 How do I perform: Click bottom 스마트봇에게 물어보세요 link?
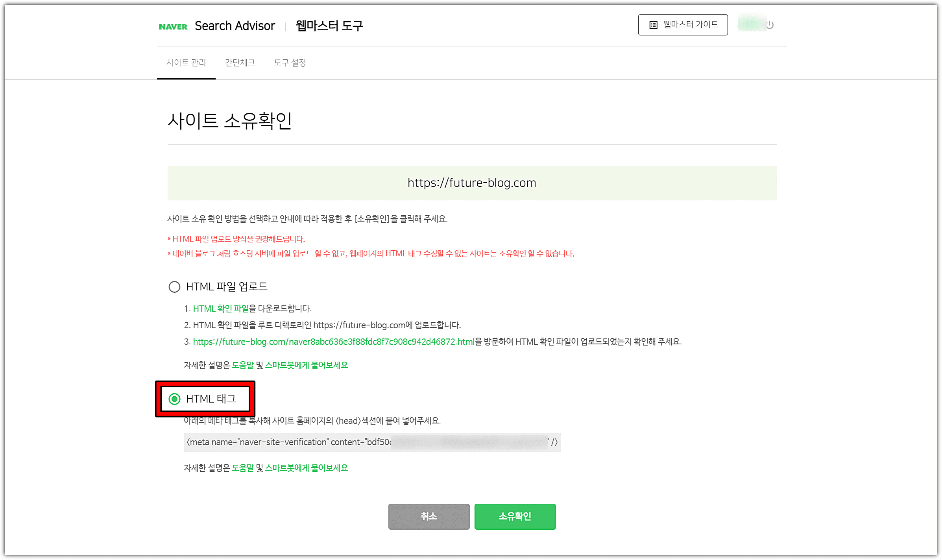[x=307, y=468]
